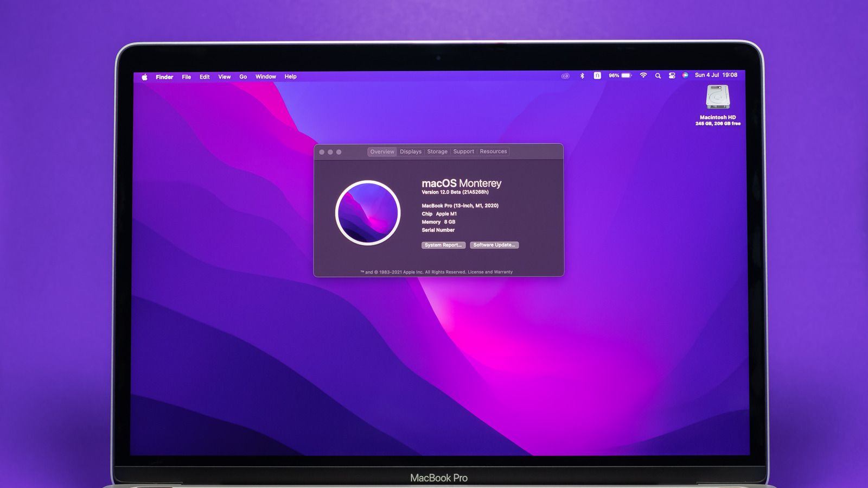Click the Chip Apple M1 line
868x488 pixels.
(439, 214)
